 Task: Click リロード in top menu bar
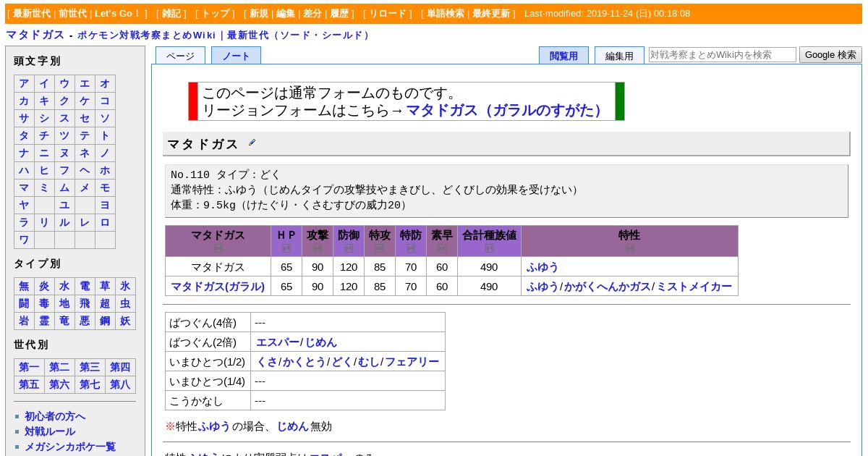tap(388, 14)
